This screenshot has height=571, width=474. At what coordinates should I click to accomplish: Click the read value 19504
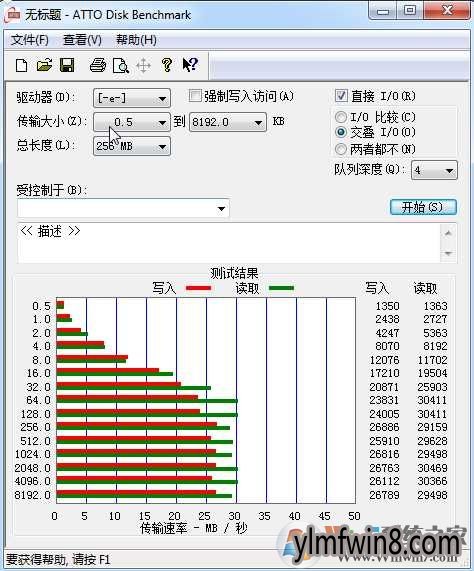432,373
